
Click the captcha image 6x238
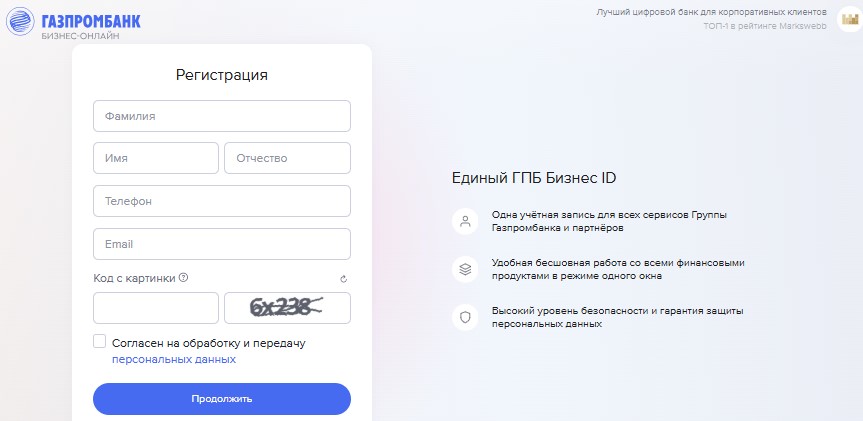click(x=287, y=308)
